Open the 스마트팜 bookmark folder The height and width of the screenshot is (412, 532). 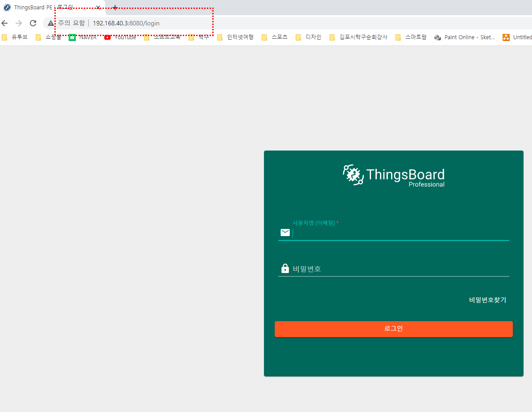(411, 37)
